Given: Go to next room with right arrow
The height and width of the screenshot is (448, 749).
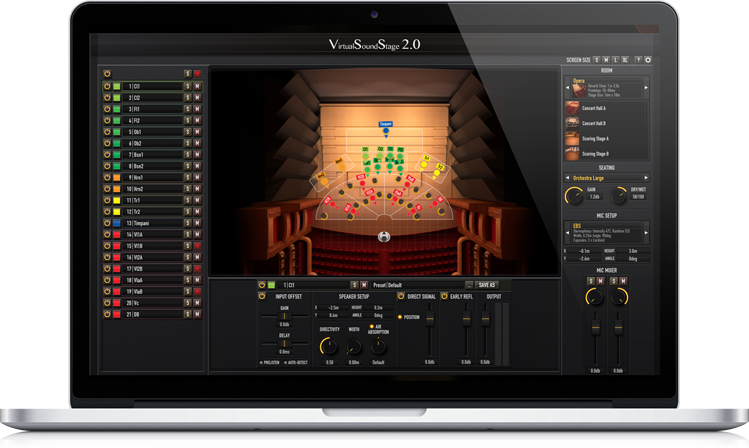Looking at the screenshot, I should pos(646,88).
